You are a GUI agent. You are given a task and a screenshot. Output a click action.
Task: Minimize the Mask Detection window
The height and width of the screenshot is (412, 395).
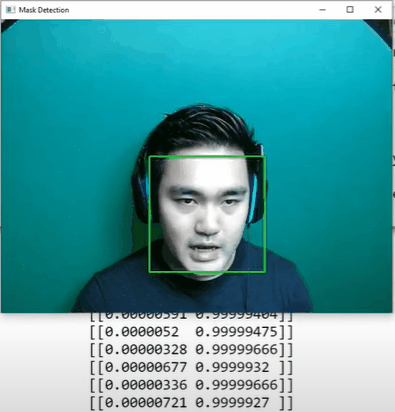tap(322, 10)
